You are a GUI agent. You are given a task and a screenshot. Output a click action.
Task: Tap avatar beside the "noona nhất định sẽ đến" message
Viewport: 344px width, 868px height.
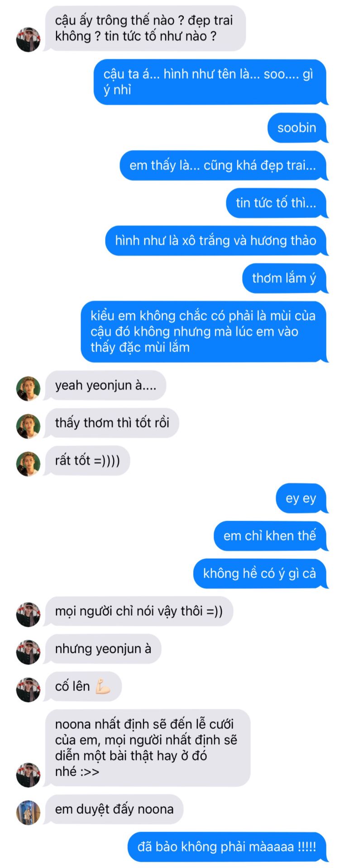coord(28,775)
